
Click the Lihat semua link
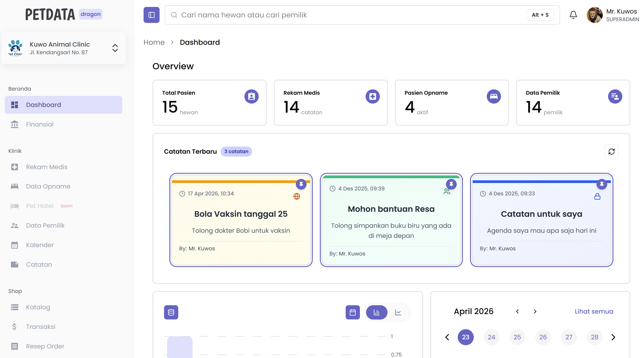(594, 312)
